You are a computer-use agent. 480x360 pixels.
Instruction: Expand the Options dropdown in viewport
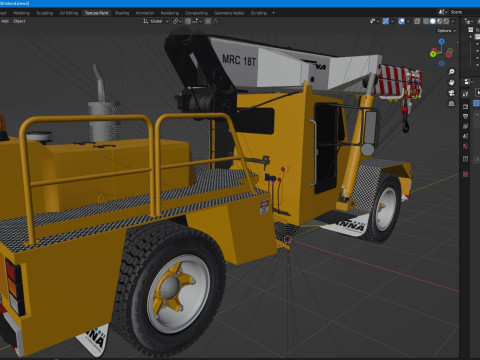coord(447,31)
